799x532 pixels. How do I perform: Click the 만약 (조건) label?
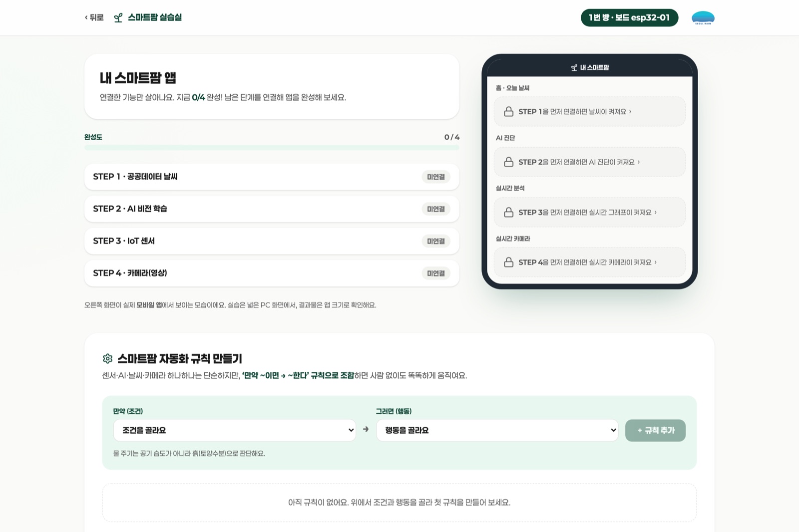[x=128, y=411]
